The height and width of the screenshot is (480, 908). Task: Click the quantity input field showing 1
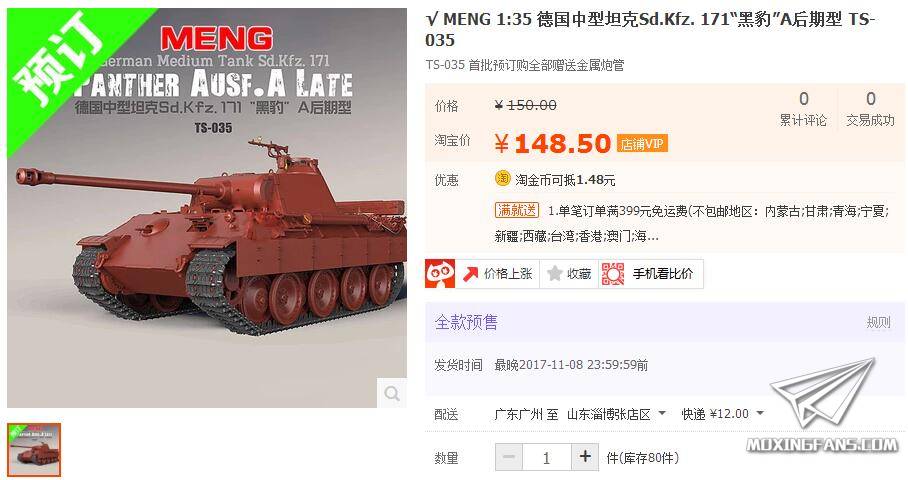(547, 457)
